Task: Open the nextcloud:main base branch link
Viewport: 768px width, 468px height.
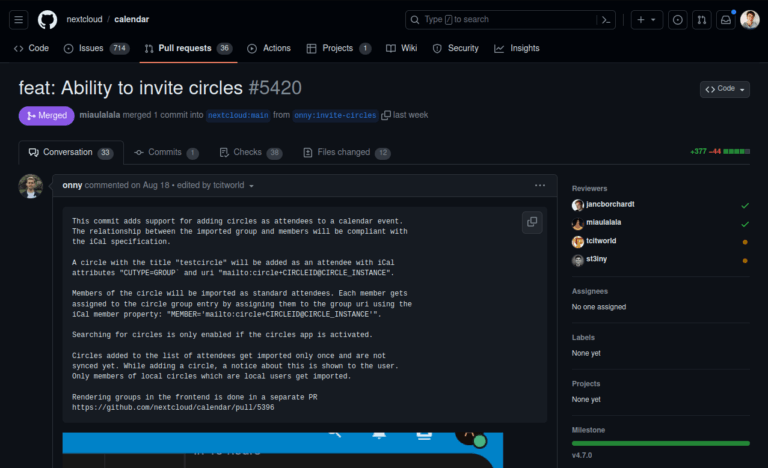Action: click(x=238, y=115)
